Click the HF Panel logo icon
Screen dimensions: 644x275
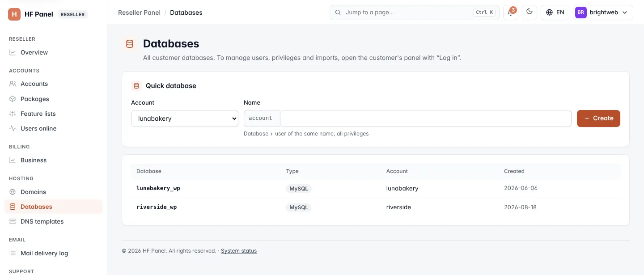click(x=14, y=14)
